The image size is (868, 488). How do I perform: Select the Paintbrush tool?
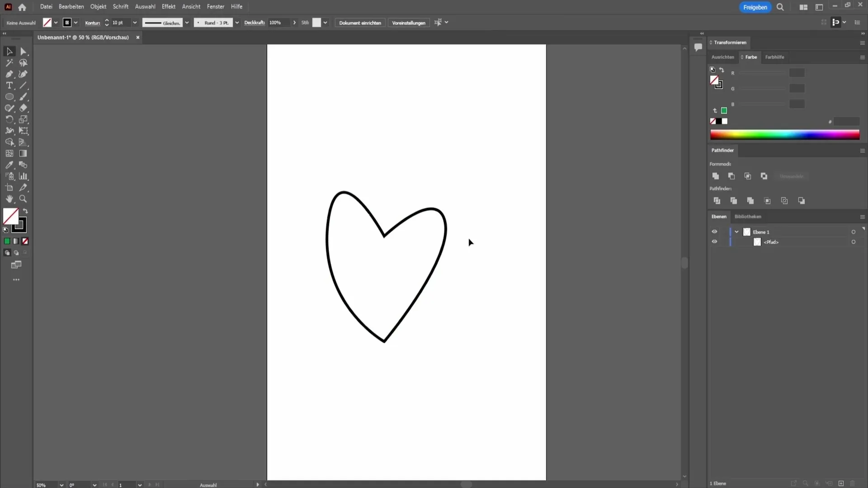tap(24, 97)
